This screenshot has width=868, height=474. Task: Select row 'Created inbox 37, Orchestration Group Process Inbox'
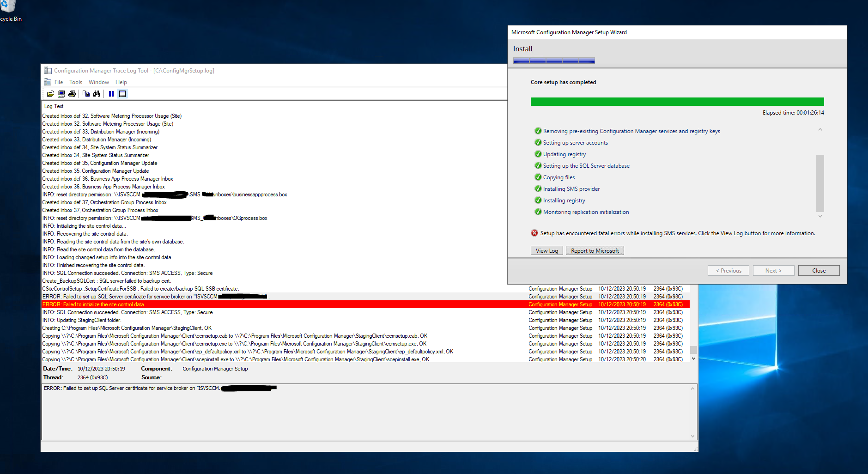(x=274, y=210)
